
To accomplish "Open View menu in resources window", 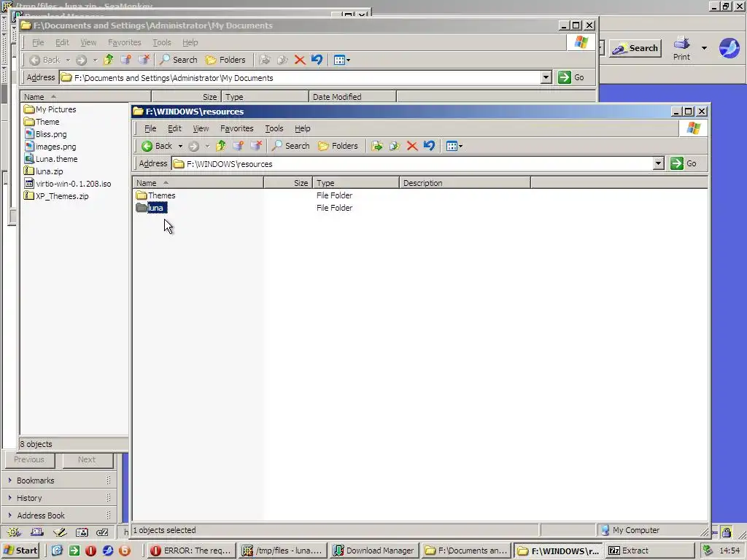I will [201, 128].
